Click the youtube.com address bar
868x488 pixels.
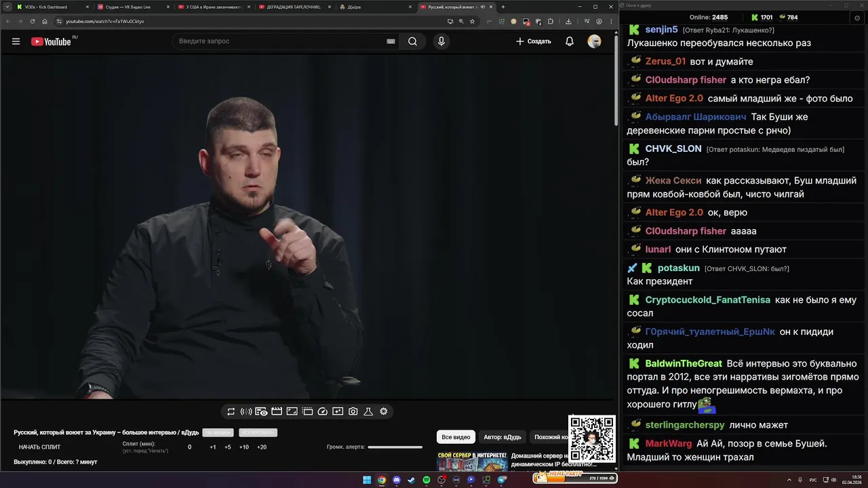click(x=251, y=21)
